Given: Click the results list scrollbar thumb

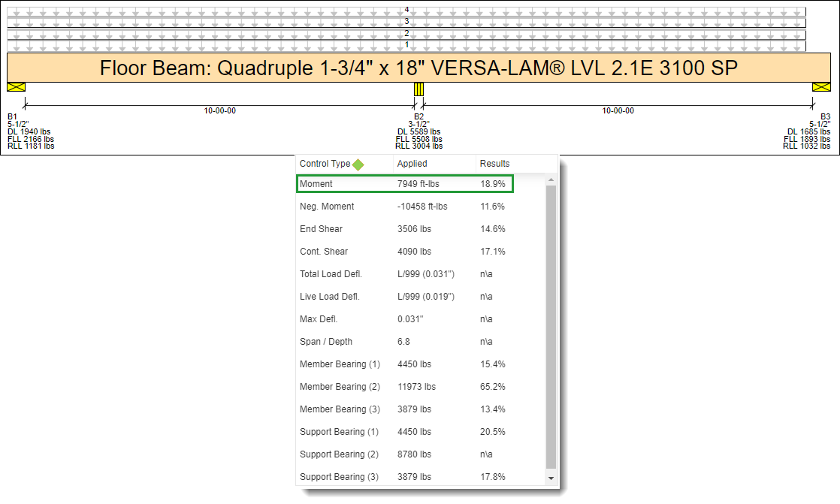Looking at the screenshot, I should coord(551,327).
